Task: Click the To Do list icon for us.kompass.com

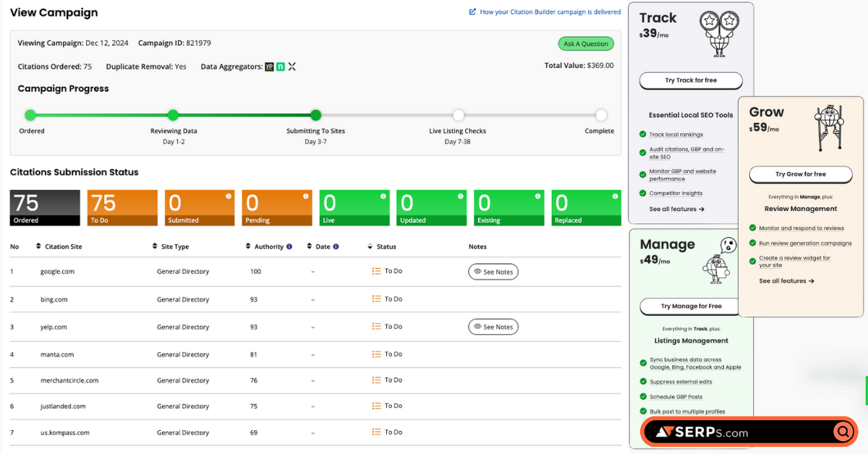Action: pyautogui.click(x=376, y=432)
